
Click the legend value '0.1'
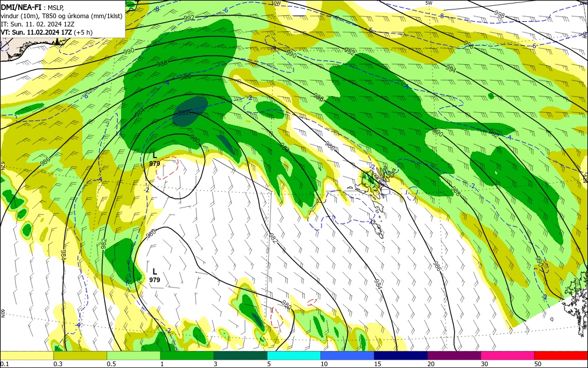(x=5, y=364)
